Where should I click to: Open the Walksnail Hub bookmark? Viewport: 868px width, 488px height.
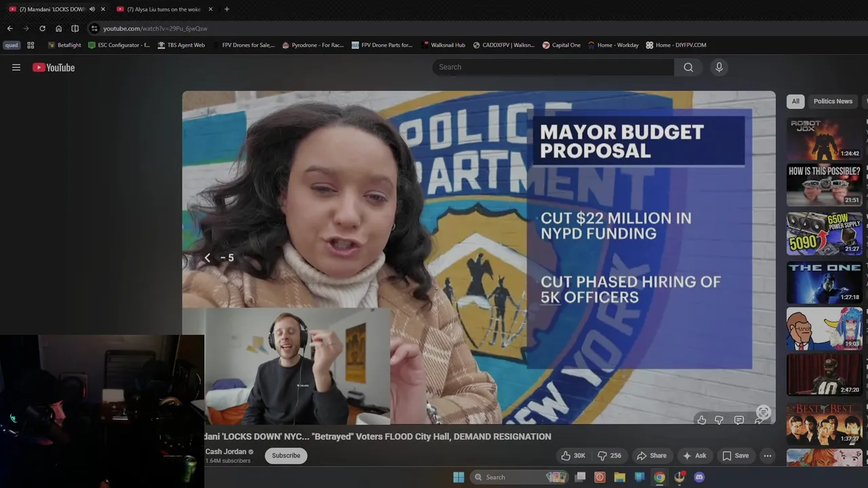[x=443, y=45]
